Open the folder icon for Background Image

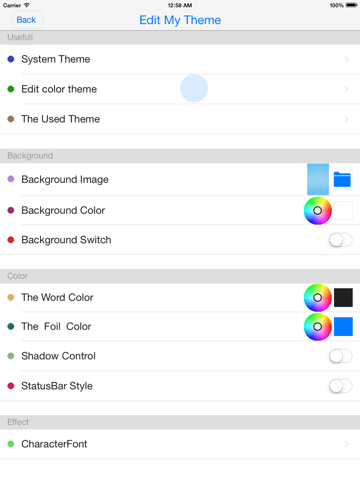tap(342, 180)
